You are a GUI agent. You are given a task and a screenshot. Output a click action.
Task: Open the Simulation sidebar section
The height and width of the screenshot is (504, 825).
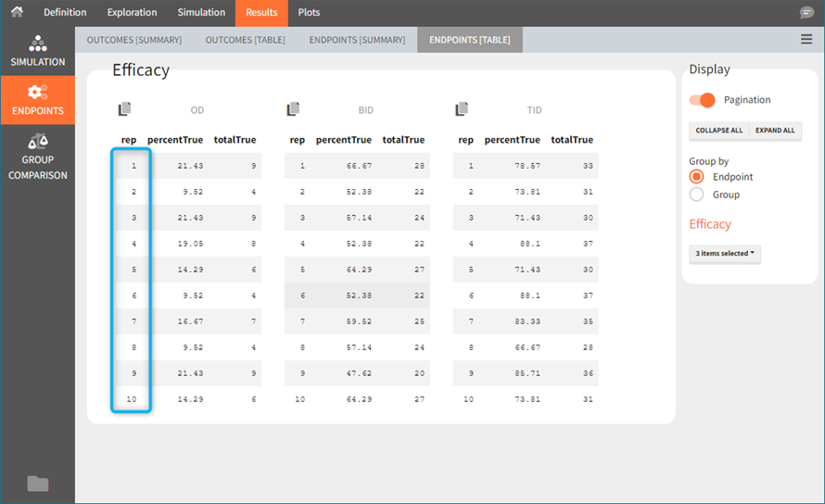pyautogui.click(x=37, y=51)
